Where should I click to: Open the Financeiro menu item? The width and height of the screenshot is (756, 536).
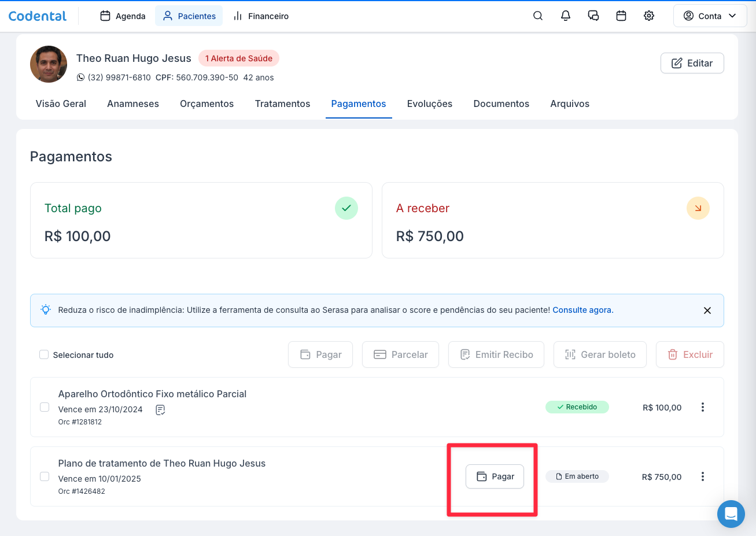click(x=261, y=16)
